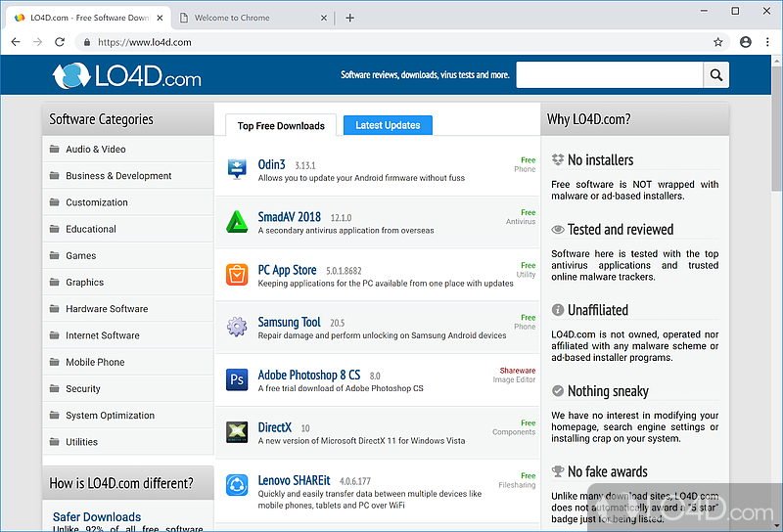
Task: Click the Antivirus category label for SmadAV
Action: pyautogui.click(x=521, y=222)
